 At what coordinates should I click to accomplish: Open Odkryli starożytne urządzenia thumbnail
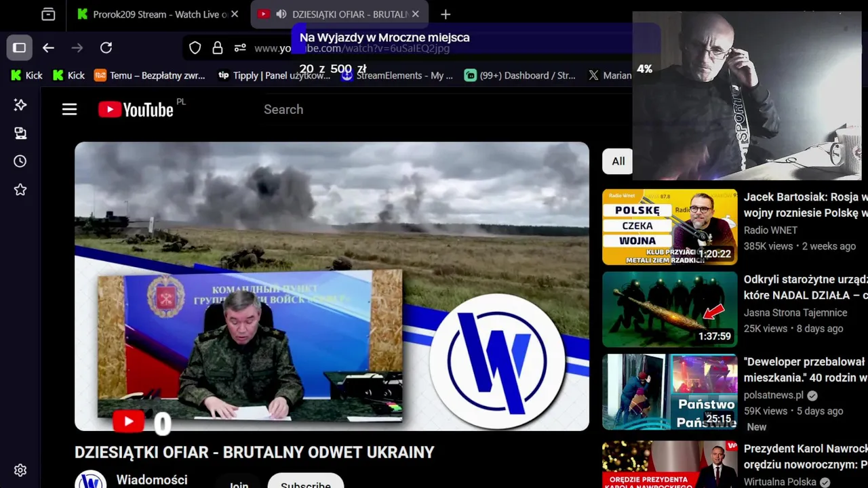tap(669, 309)
